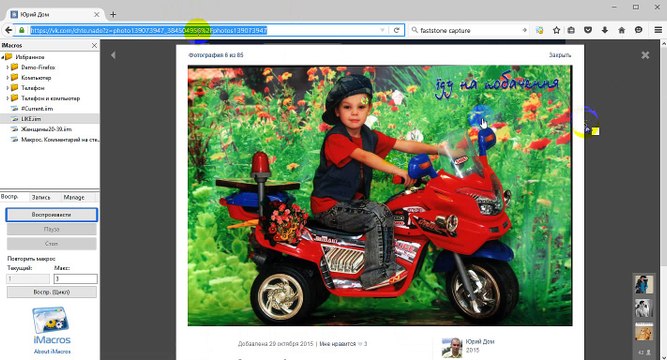Close the photo viewer with the large X

[645, 55]
